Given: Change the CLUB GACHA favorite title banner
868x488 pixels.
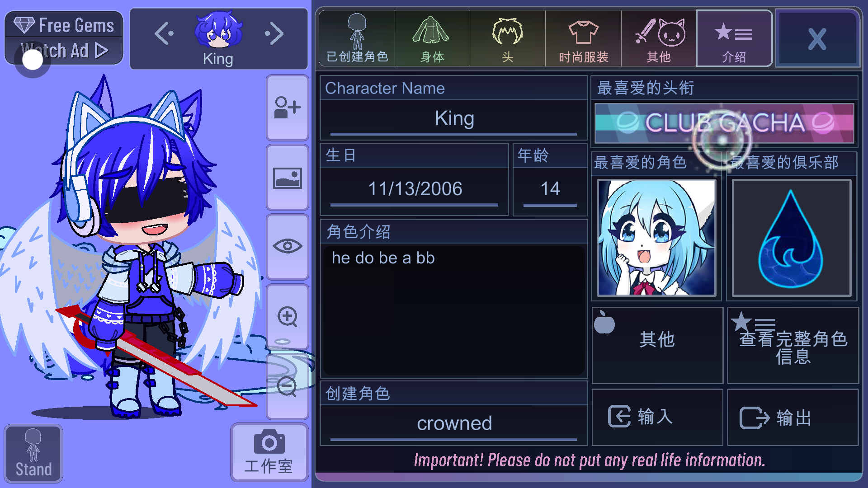Looking at the screenshot, I should pos(724,123).
